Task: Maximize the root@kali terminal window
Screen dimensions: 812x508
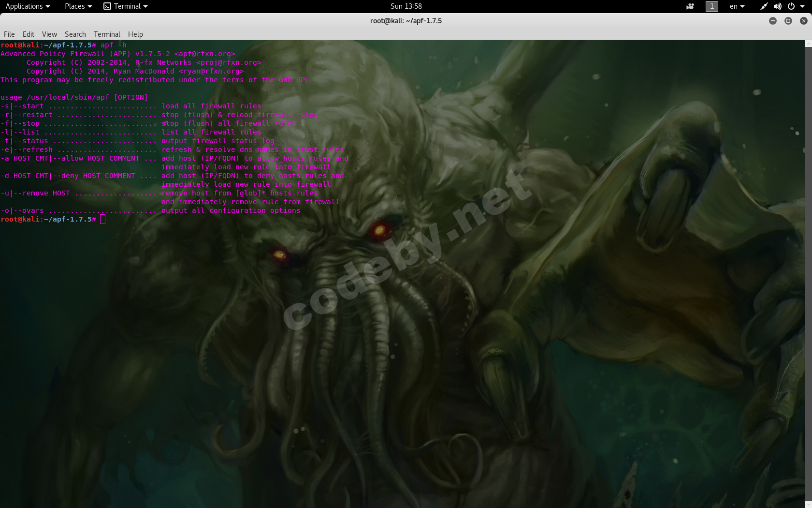Action: pos(788,21)
